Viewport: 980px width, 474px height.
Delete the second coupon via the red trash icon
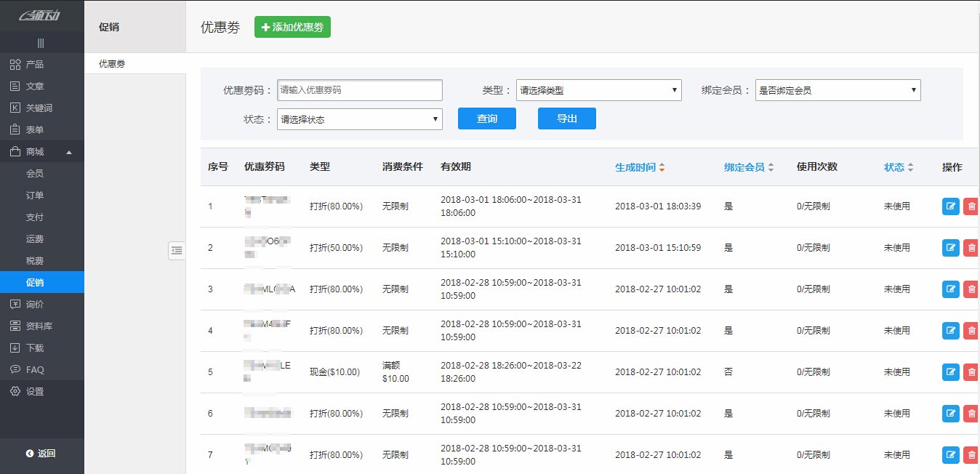point(971,247)
